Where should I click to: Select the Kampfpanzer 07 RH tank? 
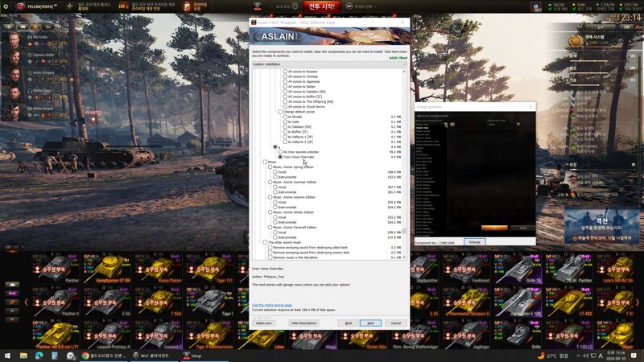tap(106, 269)
